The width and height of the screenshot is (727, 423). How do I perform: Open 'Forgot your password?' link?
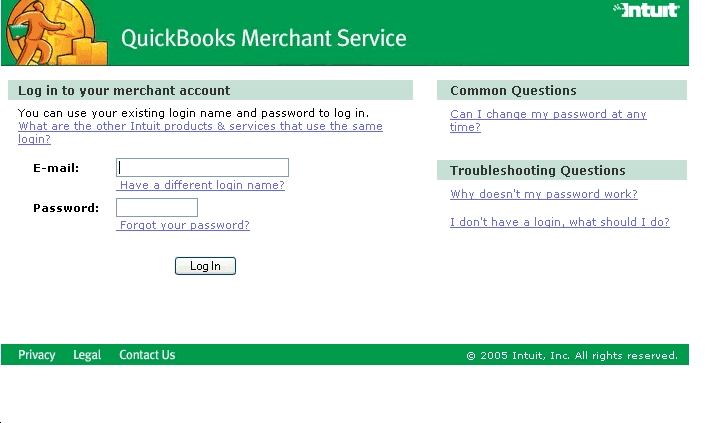point(183,225)
